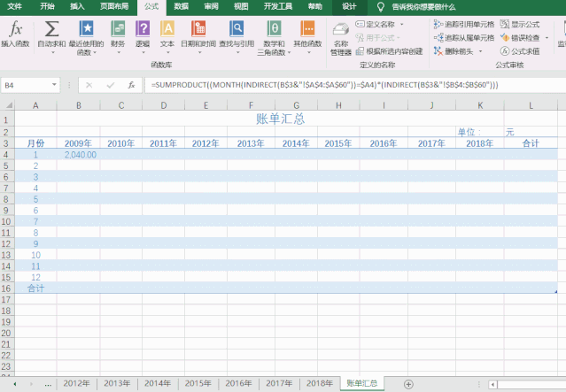Switch to the Home tab

[x=47, y=7]
